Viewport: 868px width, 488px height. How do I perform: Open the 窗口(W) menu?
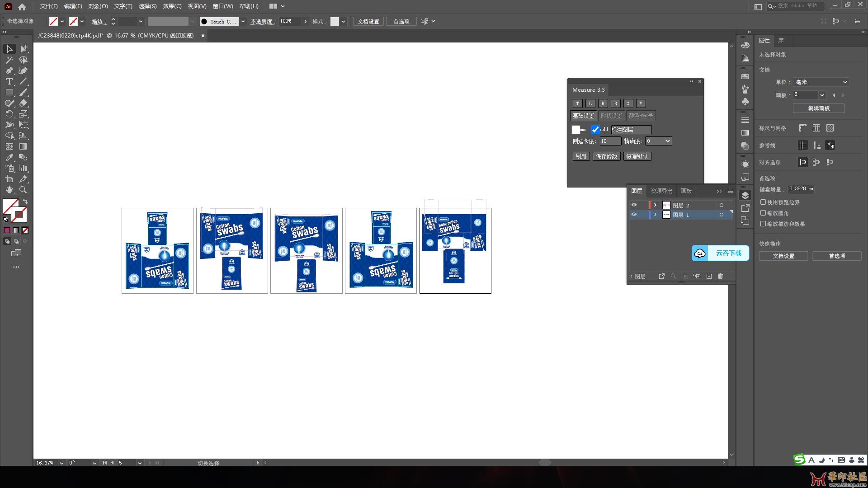coord(223,6)
